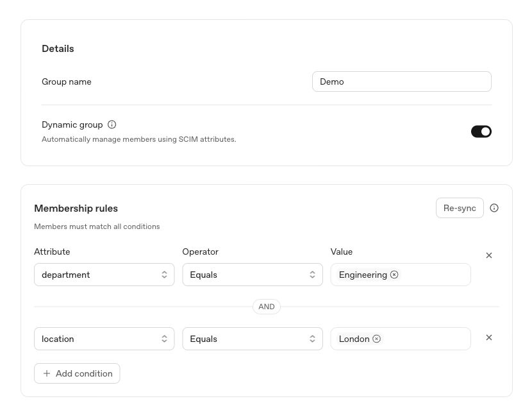
Task: Turn off the Dynamic group toggle
Action: [x=481, y=132]
